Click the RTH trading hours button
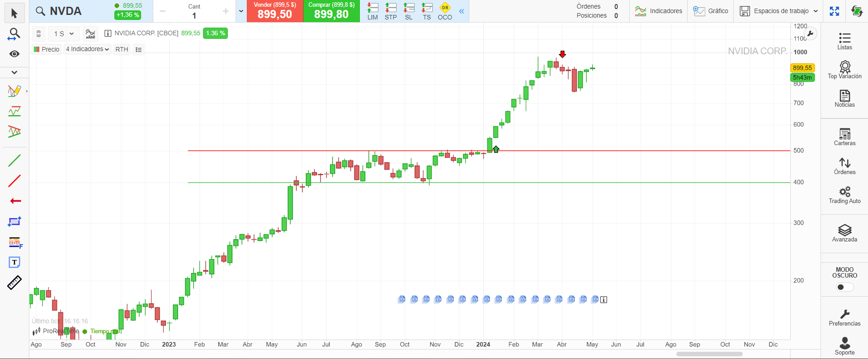868x359 pixels. 122,49
